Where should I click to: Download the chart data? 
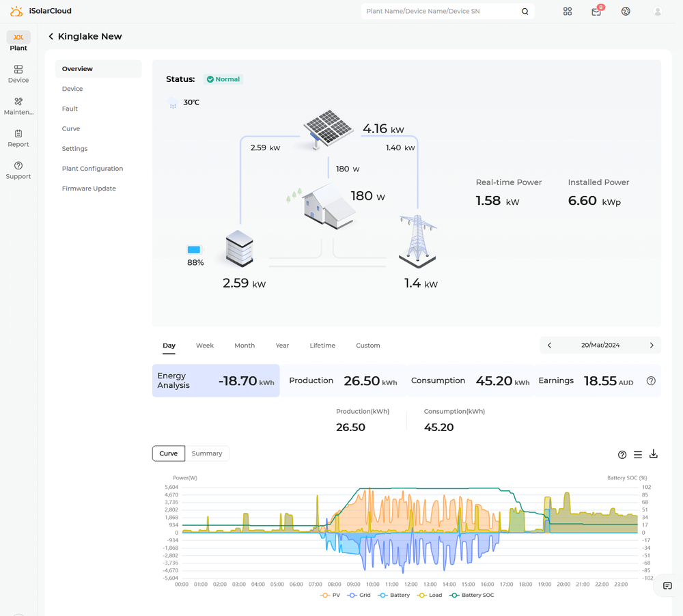click(x=654, y=454)
